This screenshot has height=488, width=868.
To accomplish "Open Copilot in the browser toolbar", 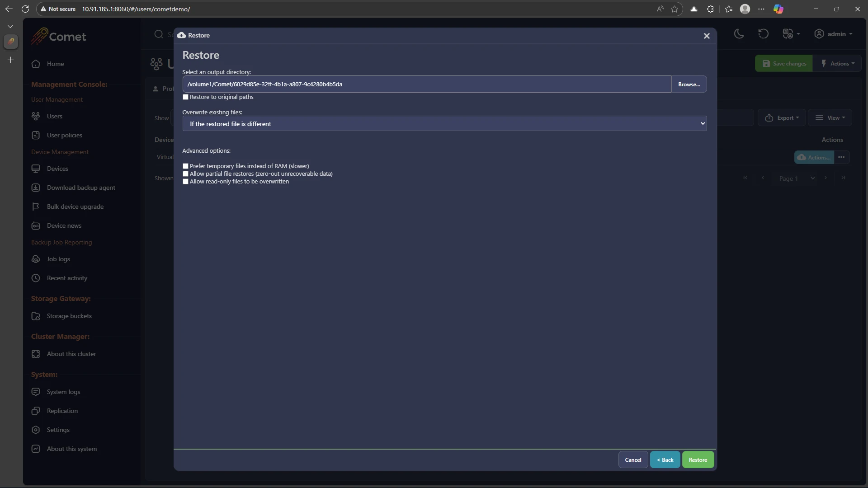I will 778,9.
